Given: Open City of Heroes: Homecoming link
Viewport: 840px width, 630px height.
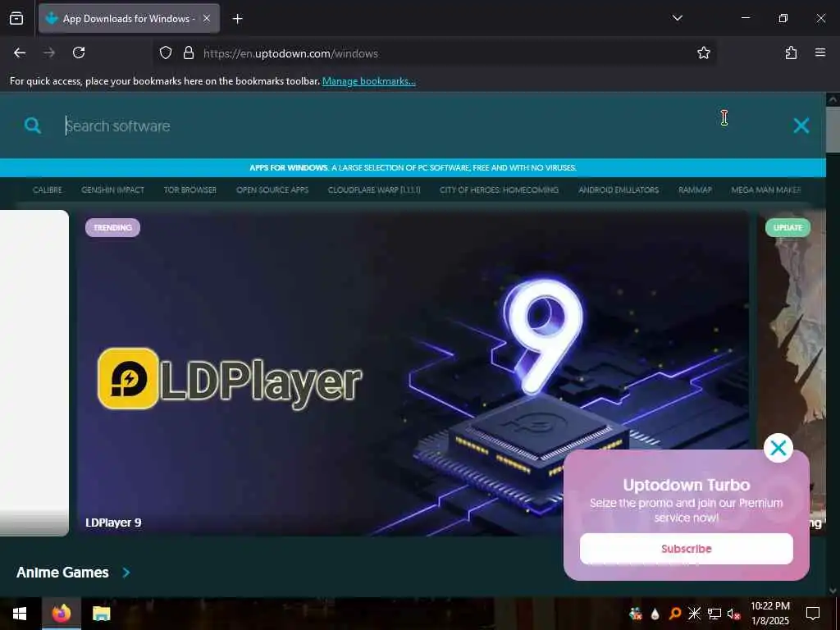Looking at the screenshot, I should coord(499,190).
